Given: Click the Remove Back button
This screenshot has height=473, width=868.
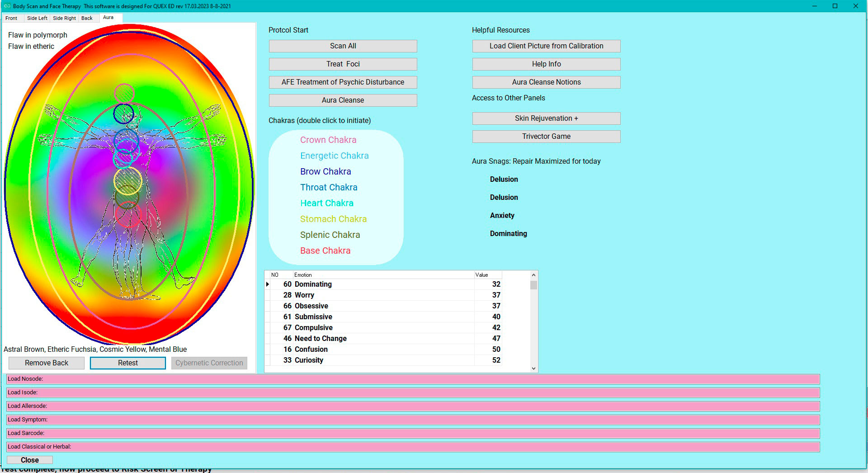Looking at the screenshot, I should [x=47, y=363].
